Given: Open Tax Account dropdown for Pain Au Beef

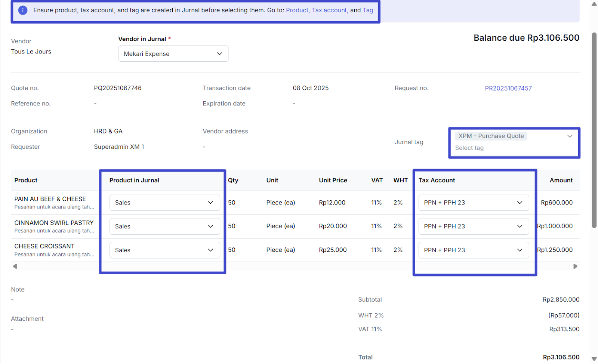Looking at the screenshot, I should pos(473,203).
